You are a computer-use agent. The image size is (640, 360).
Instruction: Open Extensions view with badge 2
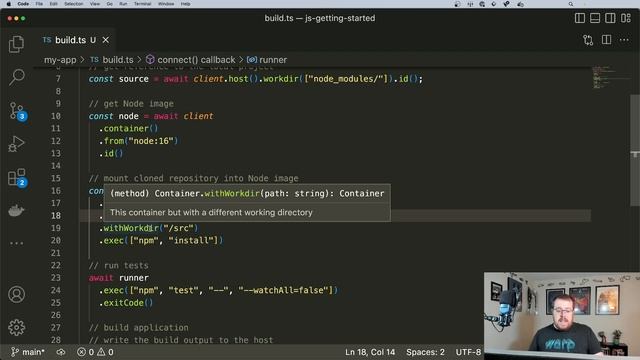[17, 178]
